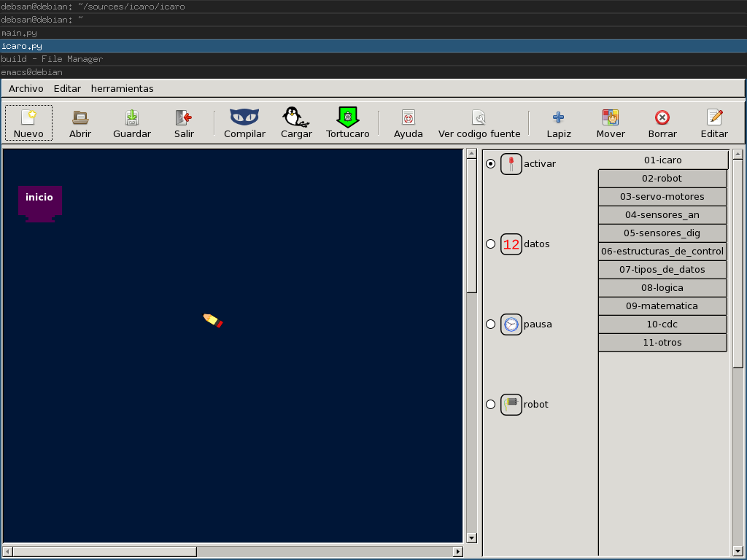
Task: Expand the 06-estructuras_de_control category
Action: pyautogui.click(x=662, y=252)
